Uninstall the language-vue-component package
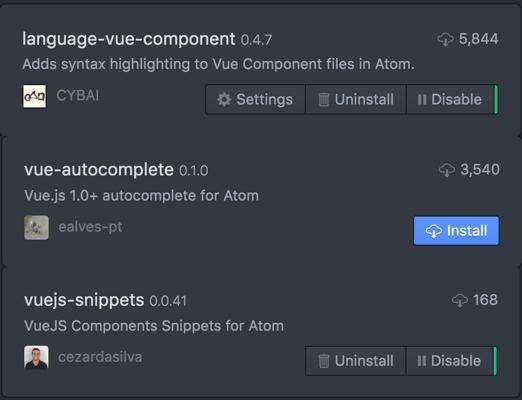This screenshot has width=522, height=400. point(356,99)
